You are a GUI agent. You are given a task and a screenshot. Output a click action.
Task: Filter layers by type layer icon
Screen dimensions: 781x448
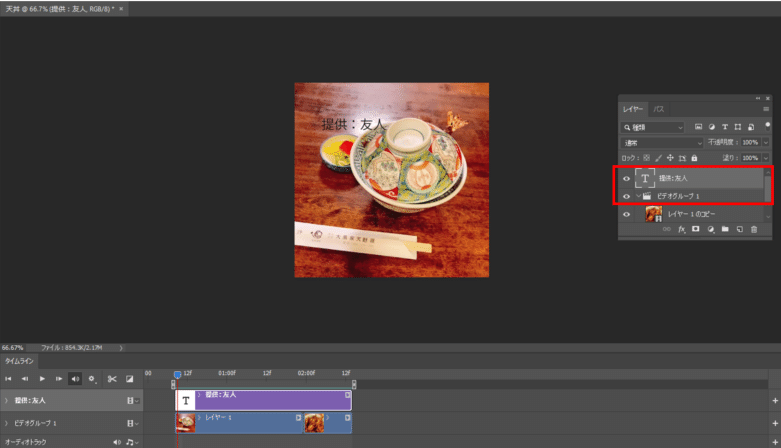[x=725, y=127]
